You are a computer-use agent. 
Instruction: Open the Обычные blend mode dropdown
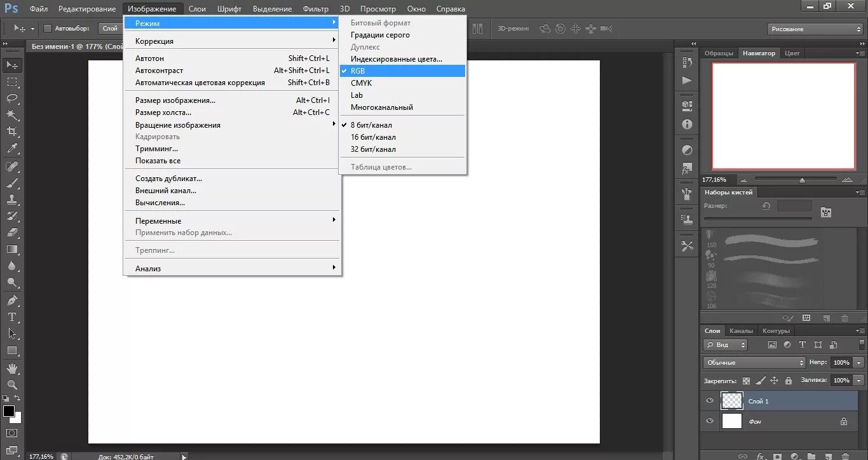pos(754,362)
